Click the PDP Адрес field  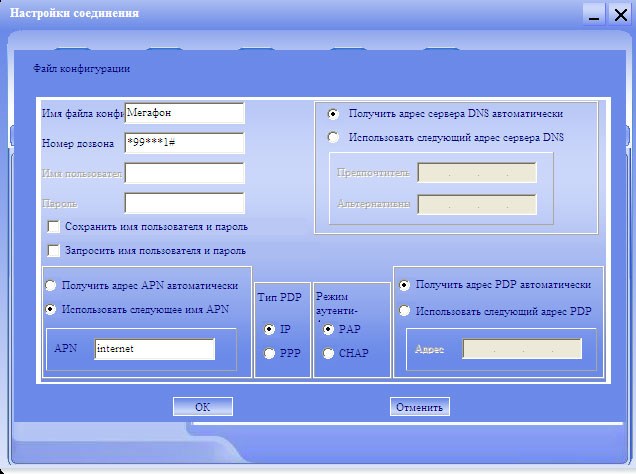(x=522, y=349)
